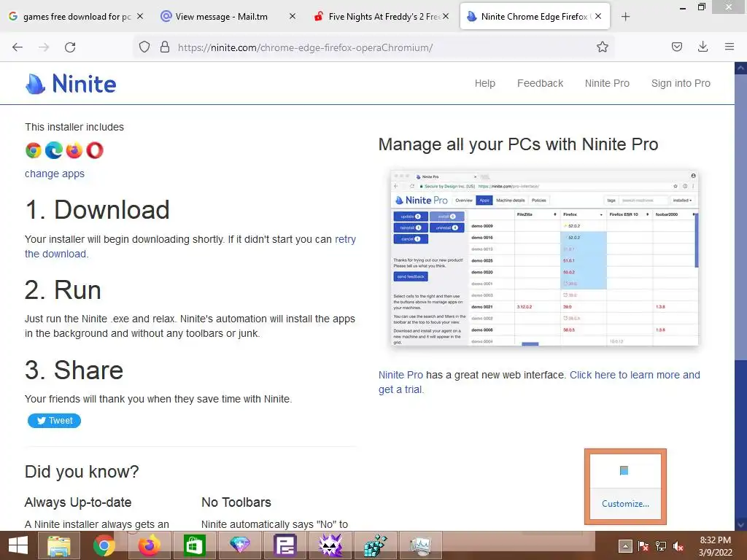Image resolution: width=747 pixels, height=560 pixels.
Task: Click the 'No Toolbars' heading
Action: 236,502
